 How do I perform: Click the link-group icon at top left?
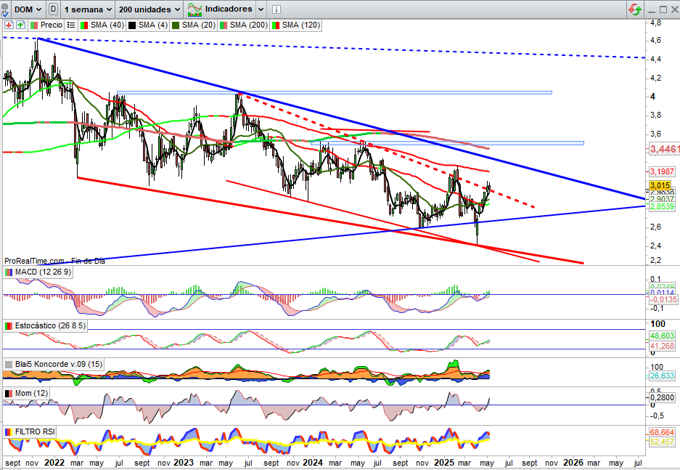pyautogui.click(x=4, y=9)
